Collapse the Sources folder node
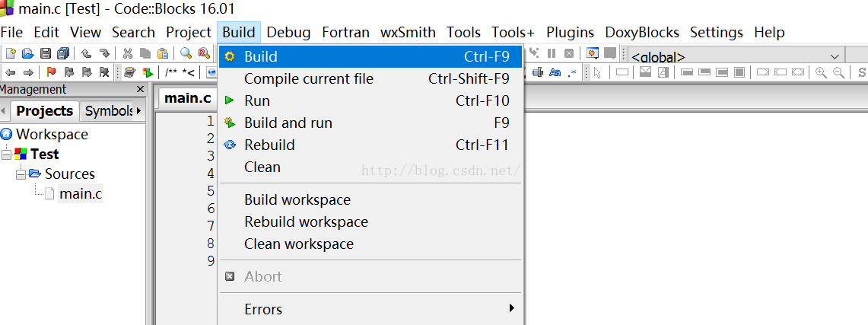868x325 pixels. pos(21,174)
